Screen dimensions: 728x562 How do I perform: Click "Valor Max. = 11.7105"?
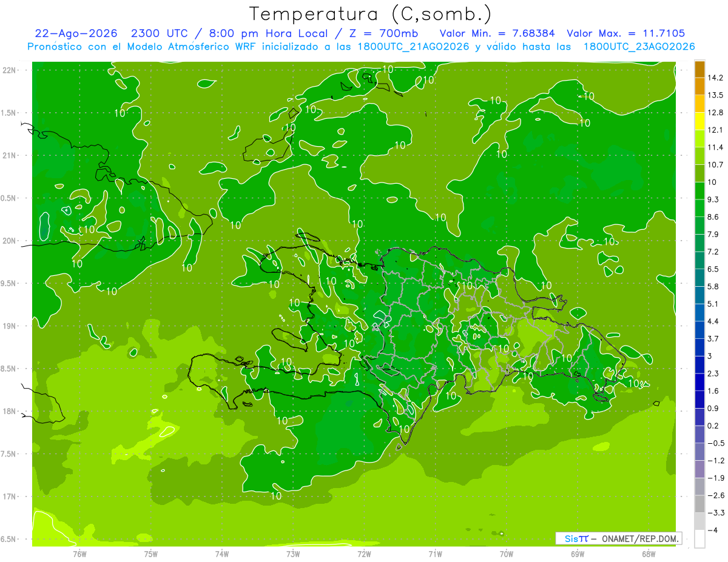click(x=626, y=33)
